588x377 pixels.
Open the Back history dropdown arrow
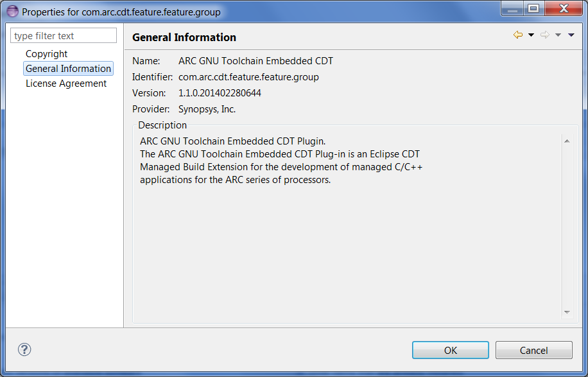(531, 35)
